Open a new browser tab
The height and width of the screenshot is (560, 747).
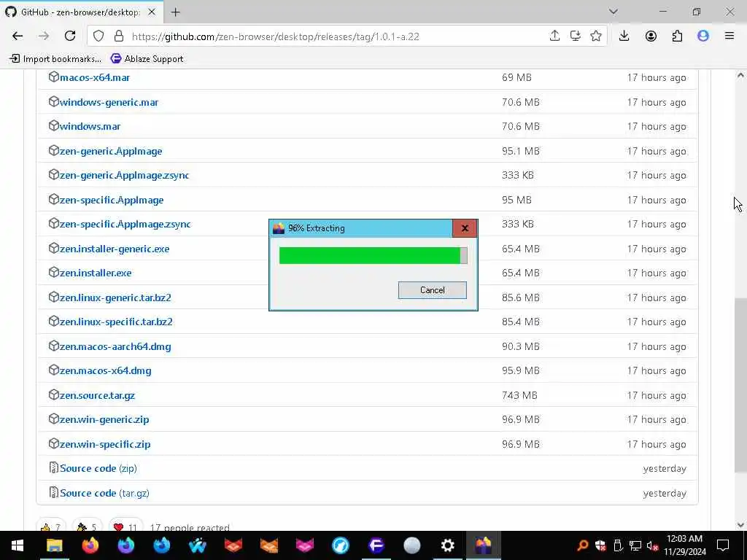point(175,12)
